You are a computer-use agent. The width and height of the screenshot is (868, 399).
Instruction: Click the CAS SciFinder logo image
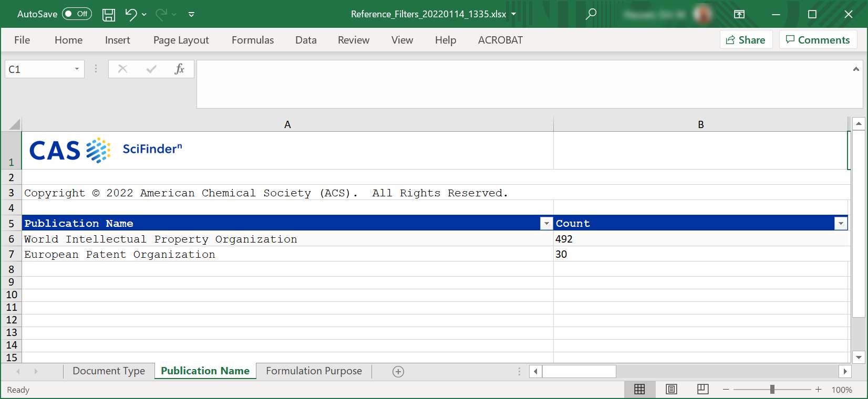(x=106, y=150)
